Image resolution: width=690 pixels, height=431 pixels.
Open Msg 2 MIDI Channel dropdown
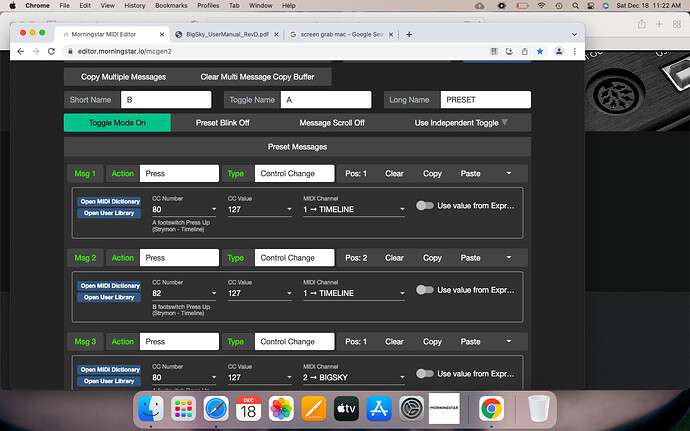coord(354,294)
